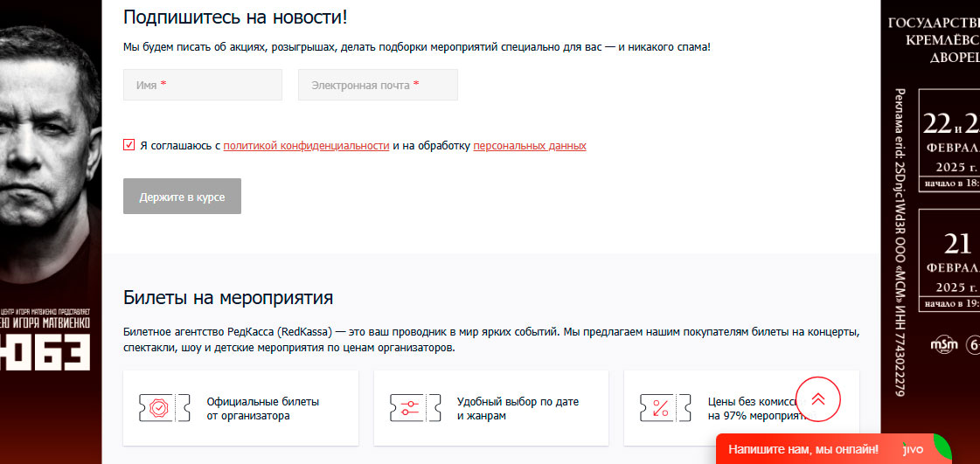Viewport: 980px width, 464px height.
Task: Open the политикой конфиденциальности link
Action: (306, 146)
